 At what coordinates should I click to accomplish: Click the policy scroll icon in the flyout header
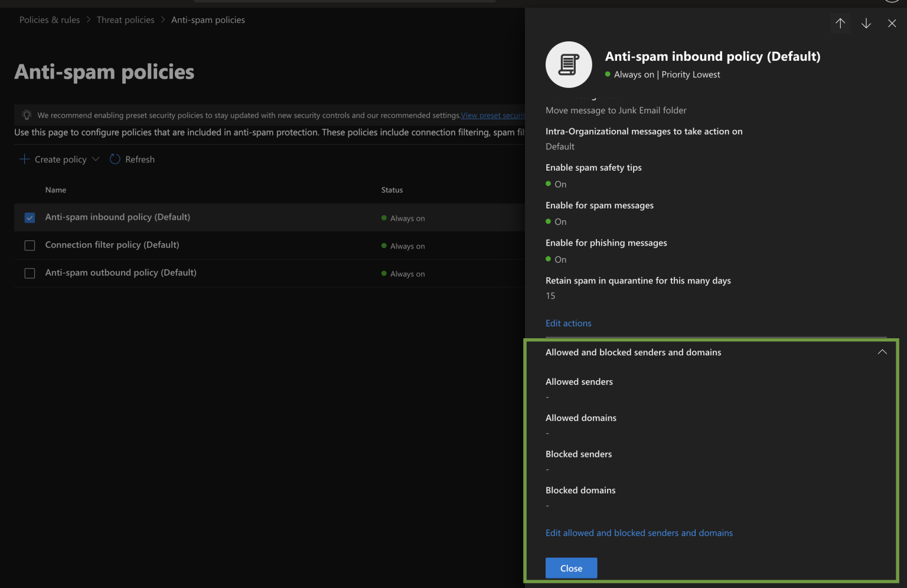tap(568, 64)
